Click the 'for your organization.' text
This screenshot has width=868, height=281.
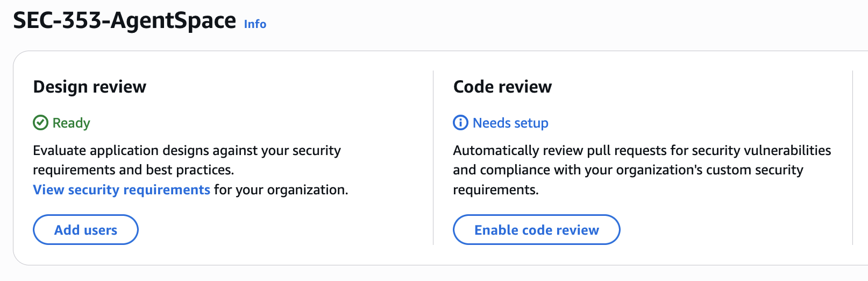pos(281,189)
